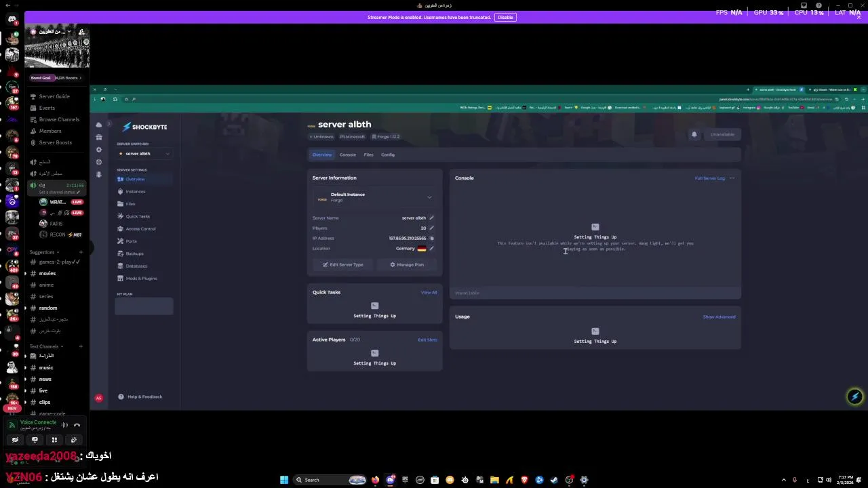
Task: Click View All quick tasks link
Action: [429, 292]
